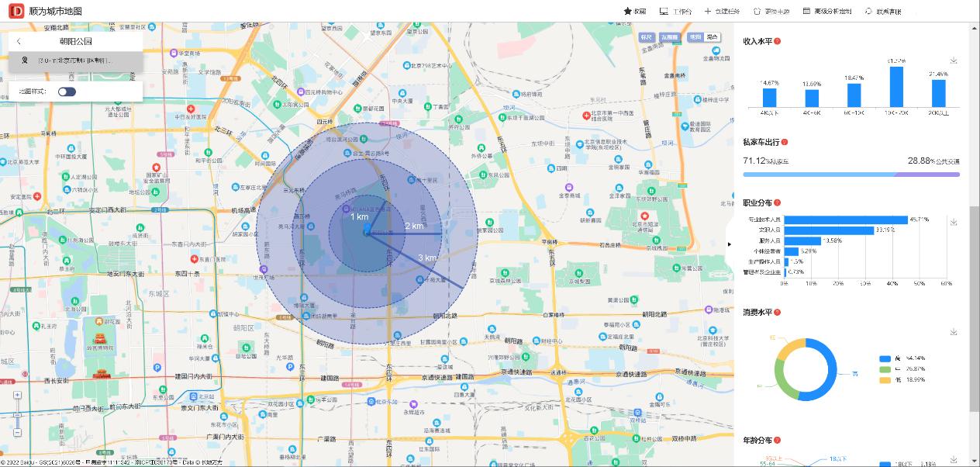
Task: Click the right panel vertical scrollbar
Action: tap(974, 233)
